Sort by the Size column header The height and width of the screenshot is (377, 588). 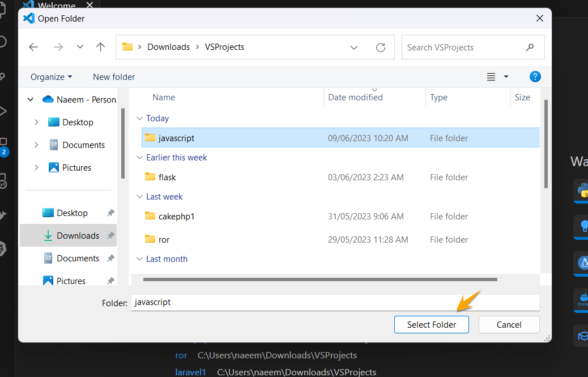[x=522, y=98]
